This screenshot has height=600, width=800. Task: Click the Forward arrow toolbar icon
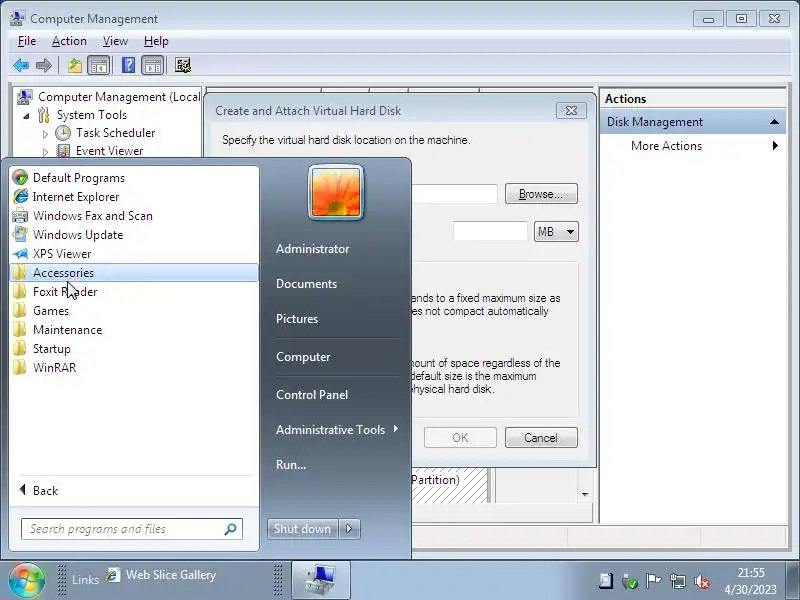pos(44,65)
